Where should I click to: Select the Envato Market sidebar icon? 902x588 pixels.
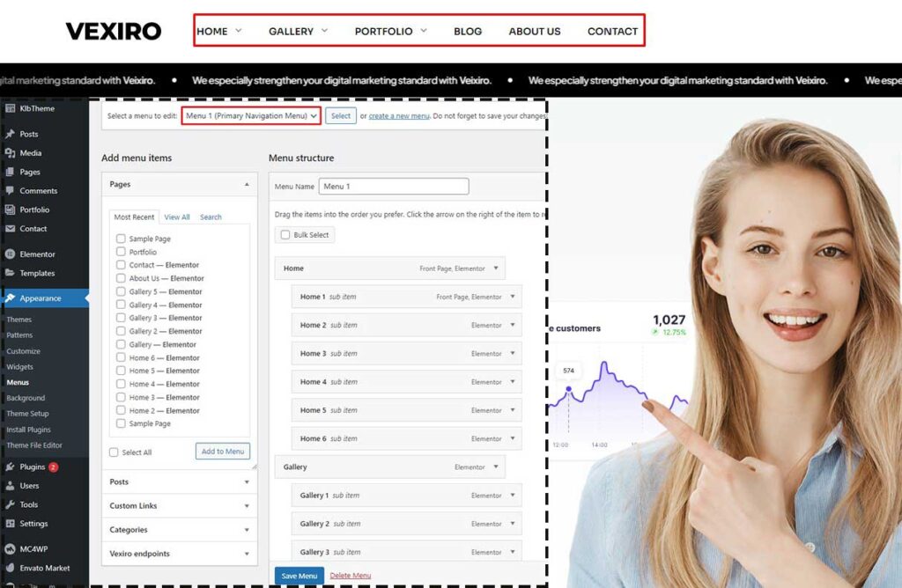[x=11, y=569]
